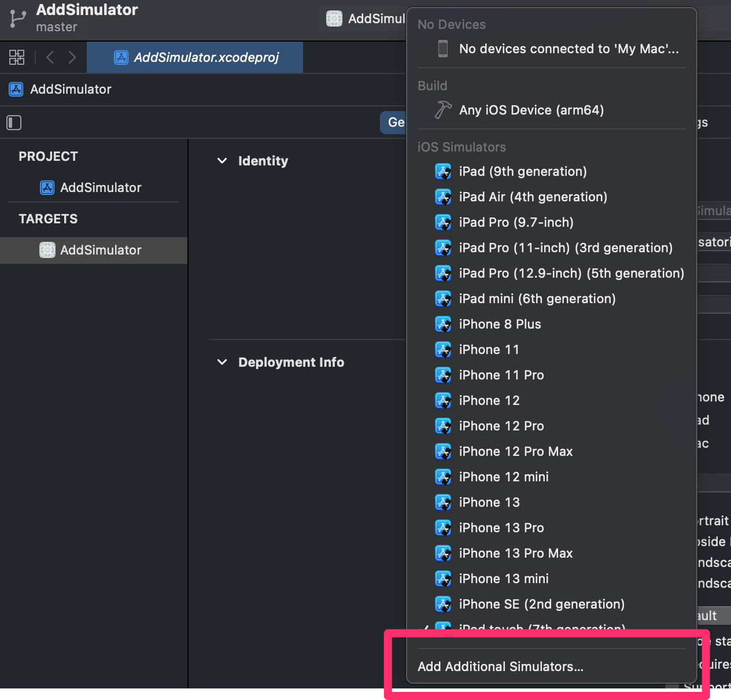Select AddSimulator under PROJECT
The height and width of the screenshot is (700, 731).
coord(101,187)
